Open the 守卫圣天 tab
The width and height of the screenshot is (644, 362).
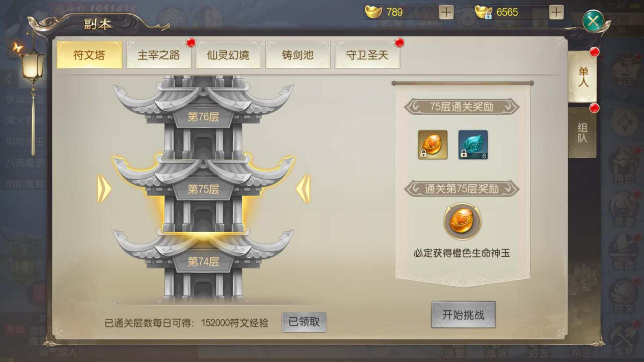(367, 55)
